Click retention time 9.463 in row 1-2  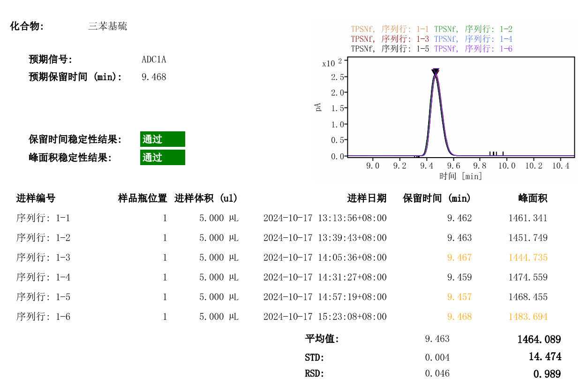click(x=460, y=238)
